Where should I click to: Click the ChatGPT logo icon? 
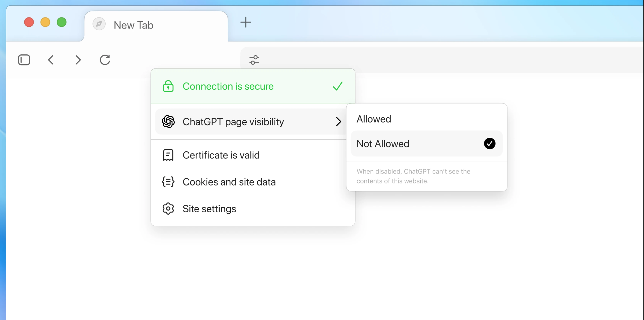click(x=168, y=122)
